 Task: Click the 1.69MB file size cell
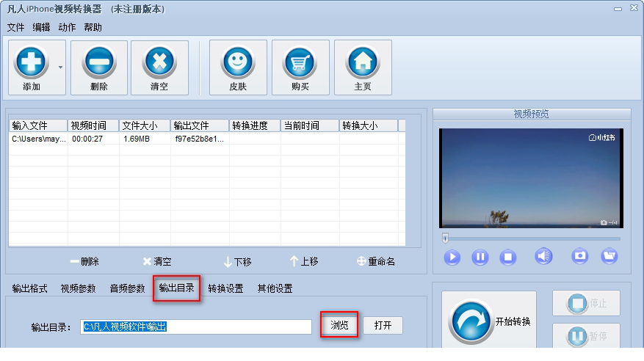click(x=137, y=139)
